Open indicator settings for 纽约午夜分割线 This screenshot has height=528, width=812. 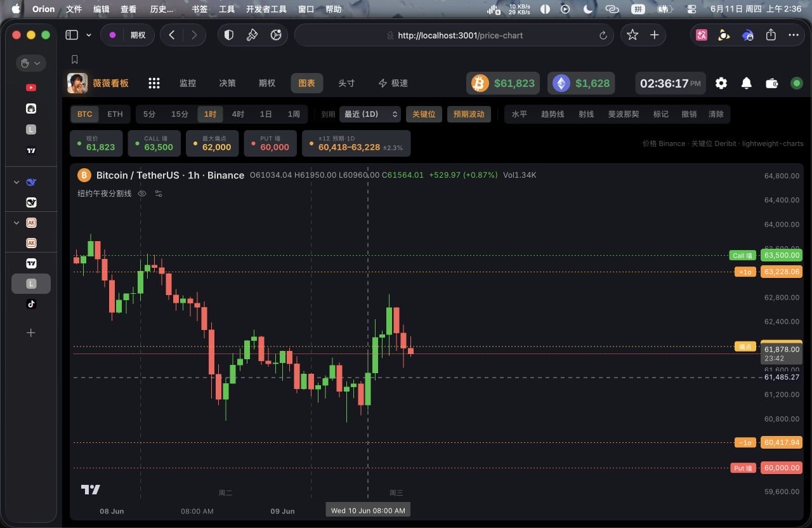[159, 194]
